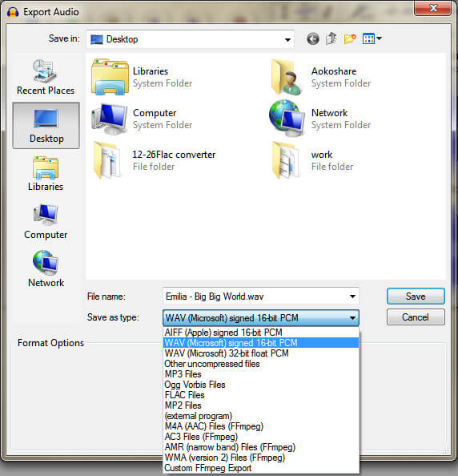Click the Save button
Viewport: 458px width, 476px height.
pos(416,296)
